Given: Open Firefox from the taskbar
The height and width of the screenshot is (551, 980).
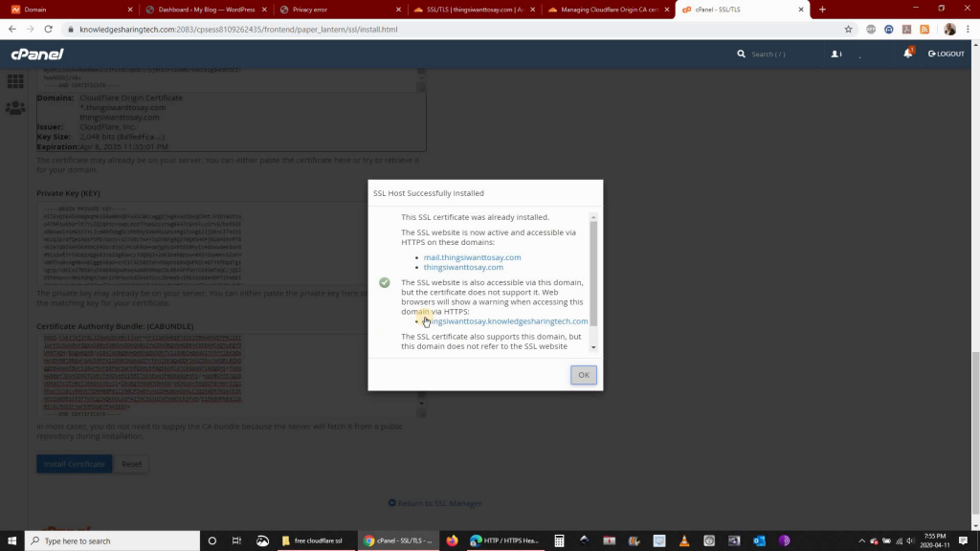Looking at the screenshot, I should [452, 541].
